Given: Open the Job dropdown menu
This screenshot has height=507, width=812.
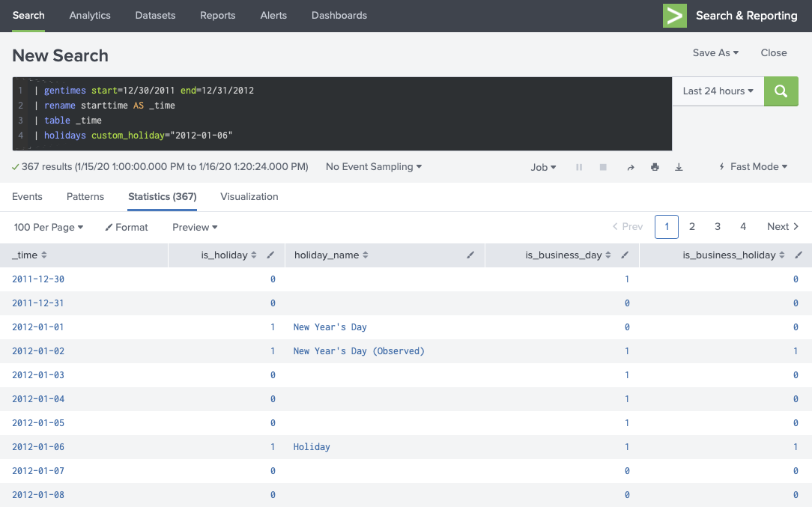Looking at the screenshot, I should (543, 167).
